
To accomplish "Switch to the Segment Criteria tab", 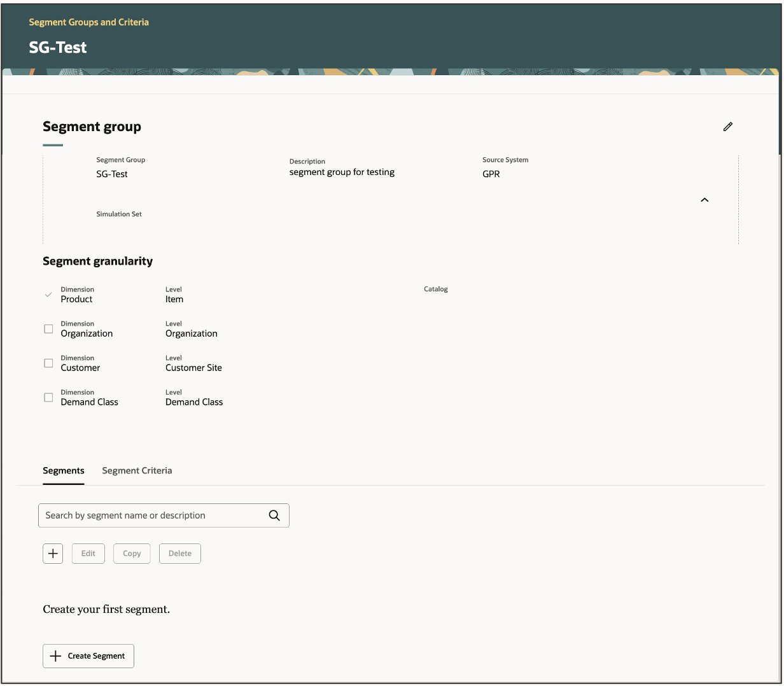I will click(137, 470).
